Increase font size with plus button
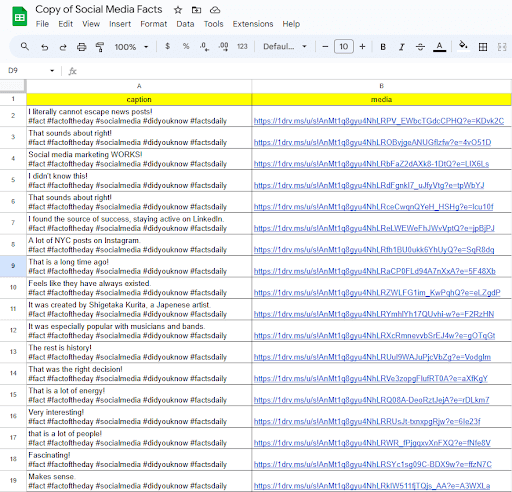This screenshot has height=492, width=512. pos(362,47)
